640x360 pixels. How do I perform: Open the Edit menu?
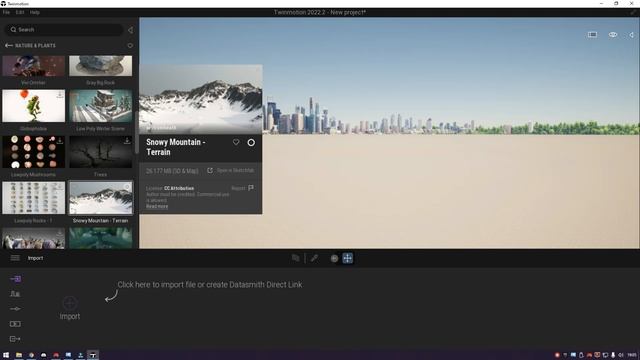[x=20, y=12]
